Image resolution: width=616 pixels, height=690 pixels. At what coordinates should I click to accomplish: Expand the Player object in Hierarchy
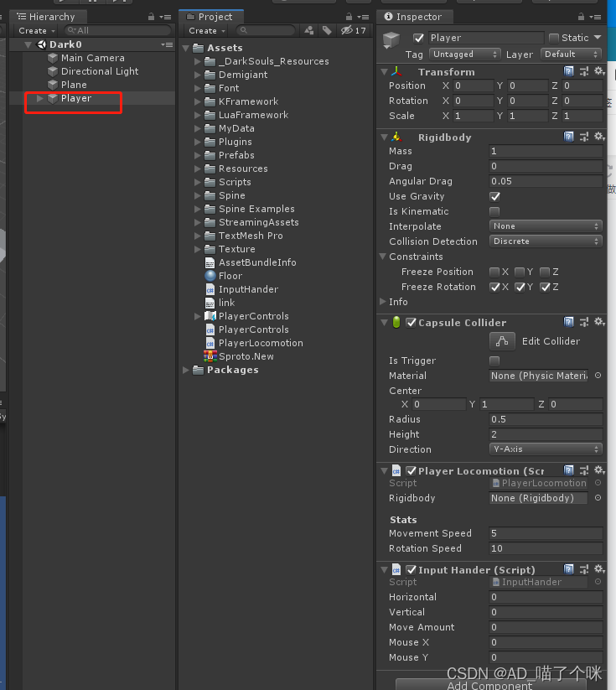click(x=39, y=99)
